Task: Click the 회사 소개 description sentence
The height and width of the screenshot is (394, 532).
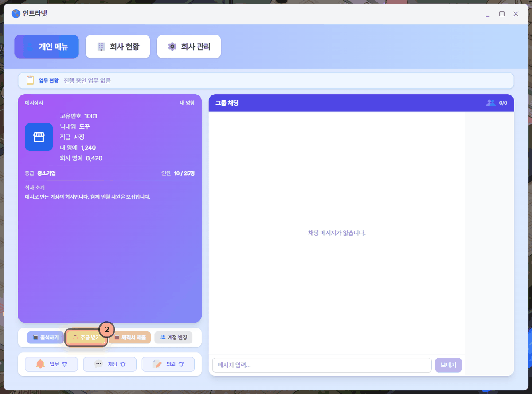Action: click(x=88, y=197)
